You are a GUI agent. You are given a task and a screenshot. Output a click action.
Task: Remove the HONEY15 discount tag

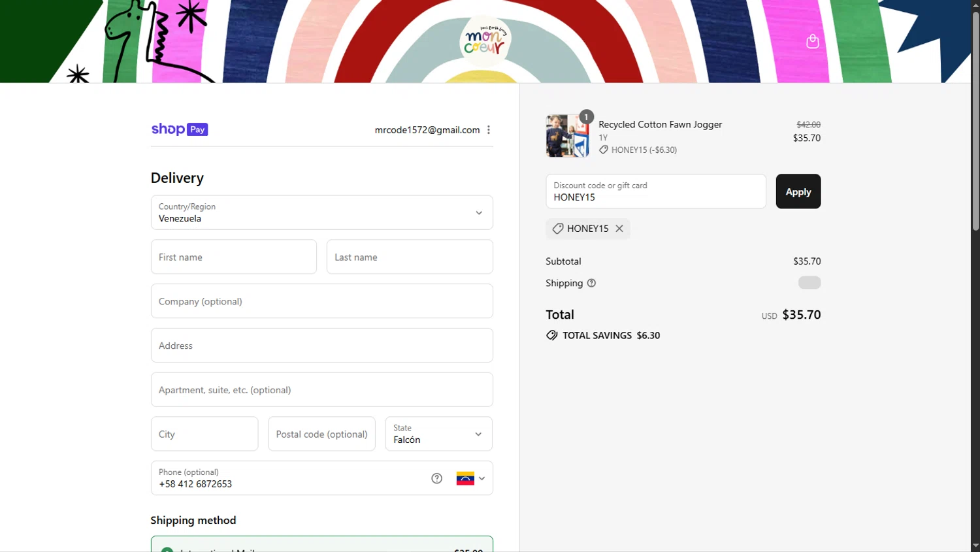tap(619, 229)
